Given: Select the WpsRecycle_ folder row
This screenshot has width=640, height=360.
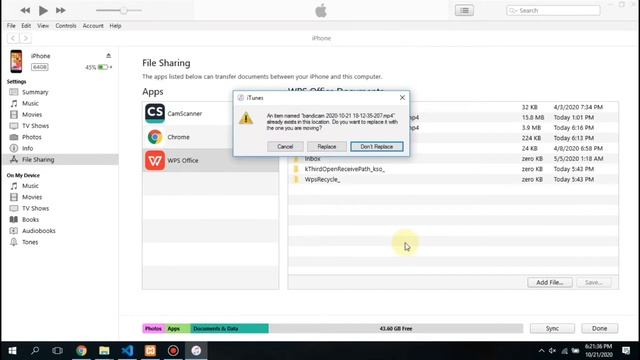Looking at the screenshot, I should click(453, 180).
